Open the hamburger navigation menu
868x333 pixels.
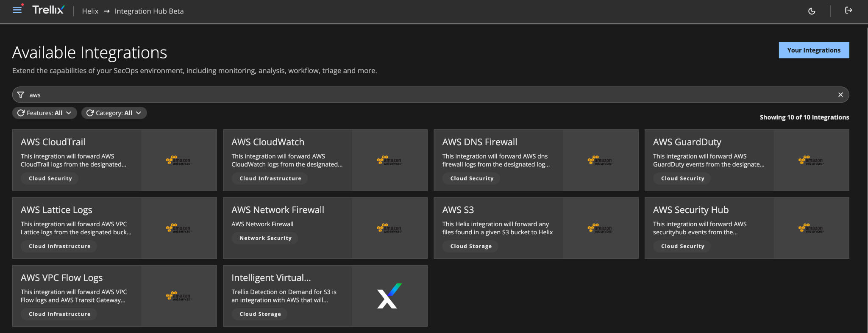[x=17, y=10]
